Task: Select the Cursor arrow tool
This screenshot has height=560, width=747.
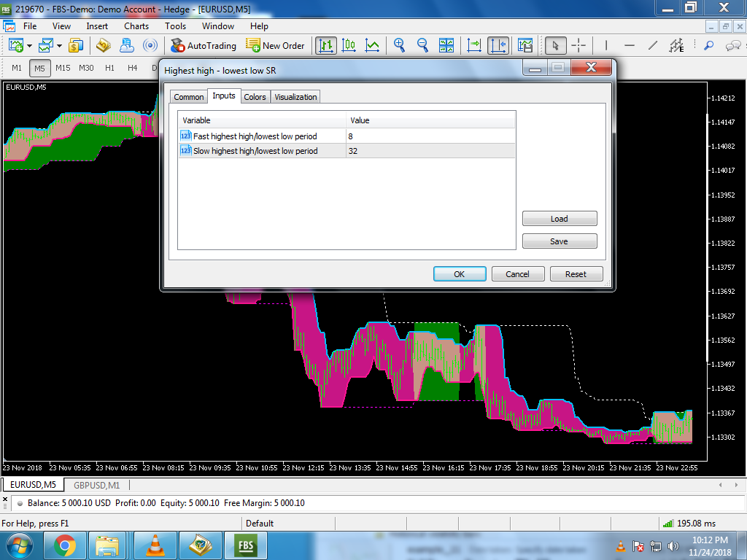Action: [x=555, y=46]
